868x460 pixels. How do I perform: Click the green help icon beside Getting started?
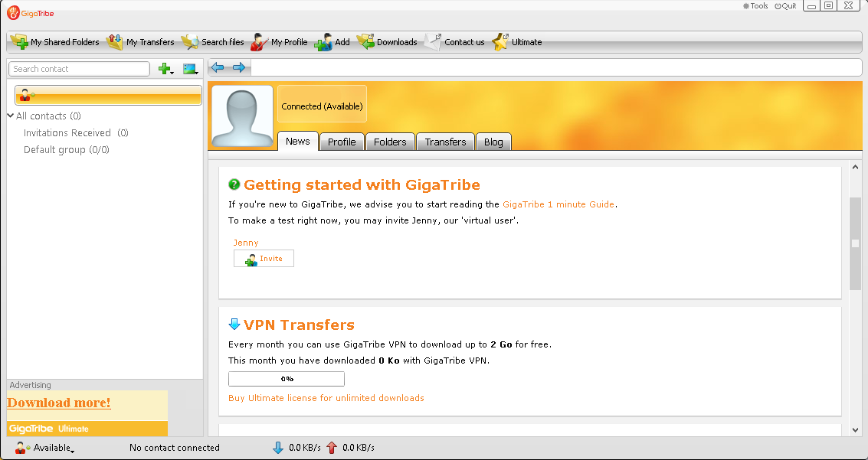[234, 184]
